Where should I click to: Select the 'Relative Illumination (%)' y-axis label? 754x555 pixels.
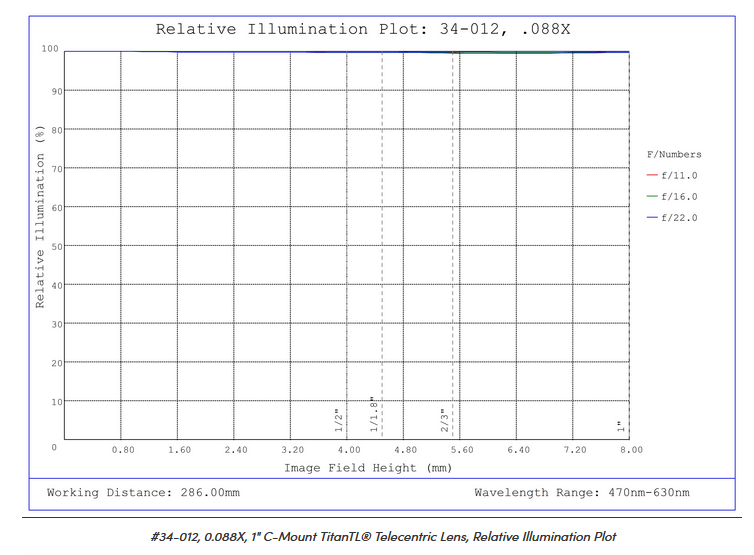pyautogui.click(x=41, y=216)
